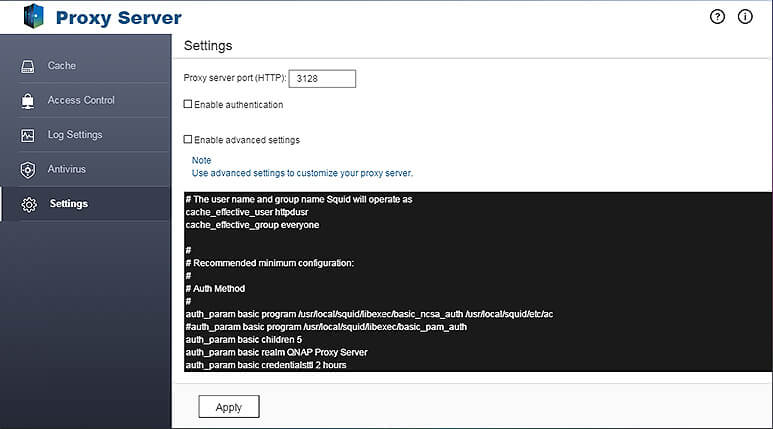Switch to Log Settings section
Viewport: 773px width, 429px height.
75,135
